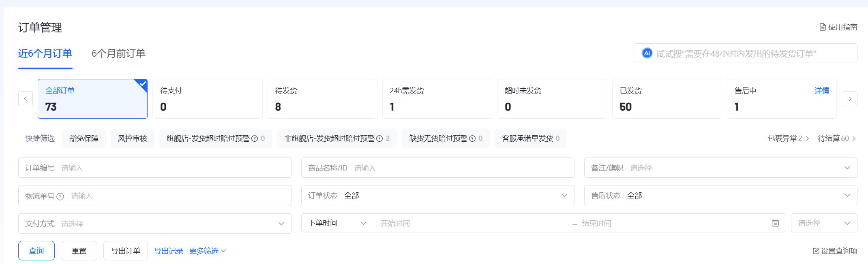This screenshot has width=868, height=264.
Task: Expand the 备注/旗帜 dropdown
Action: point(720,168)
